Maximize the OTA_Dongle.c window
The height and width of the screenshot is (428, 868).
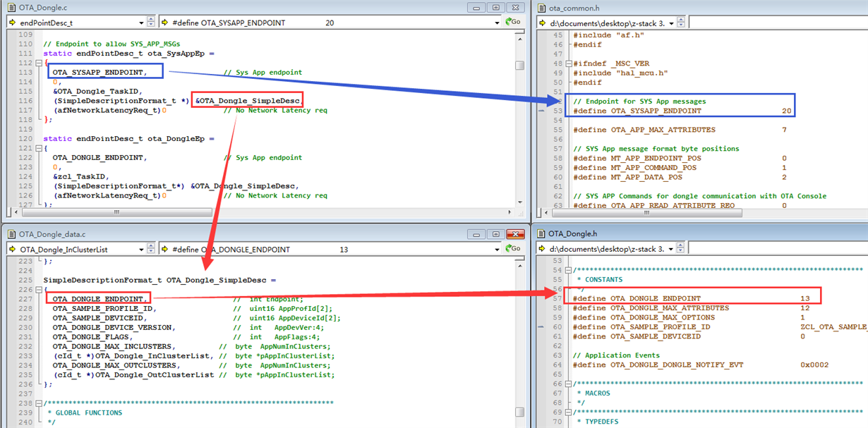tap(496, 7)
